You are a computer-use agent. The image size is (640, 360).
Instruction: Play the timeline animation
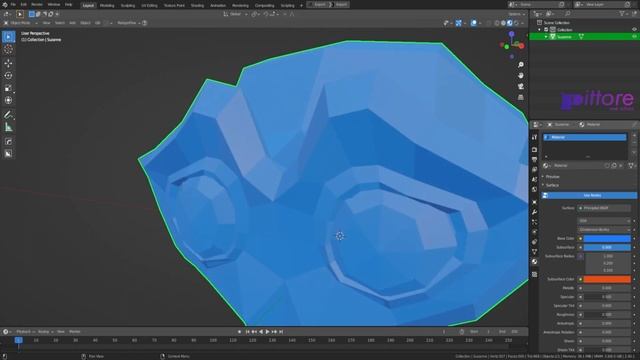pyautogui.click(x=267, y=332)
